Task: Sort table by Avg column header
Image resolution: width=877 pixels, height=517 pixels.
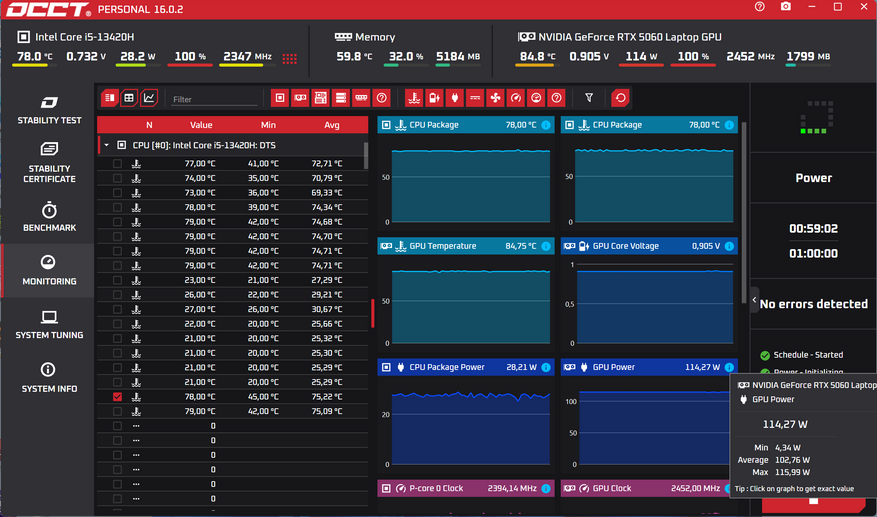Action: 332,125
